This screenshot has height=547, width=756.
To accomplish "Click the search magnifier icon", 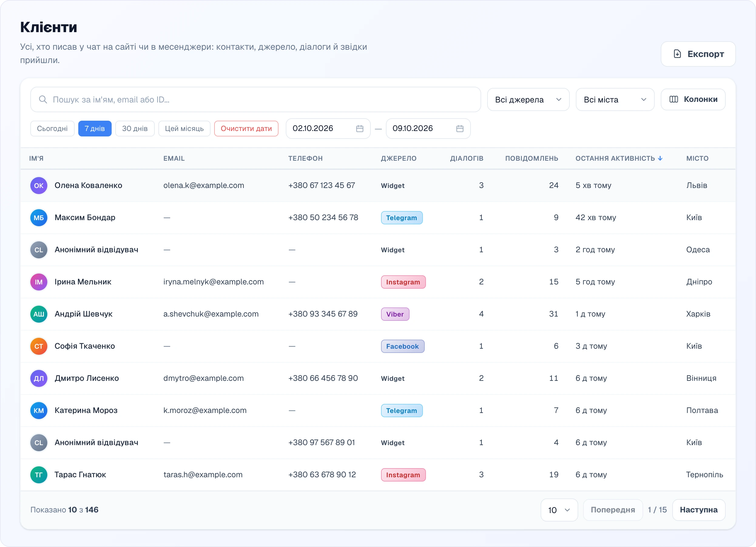I will pos(43,99).
